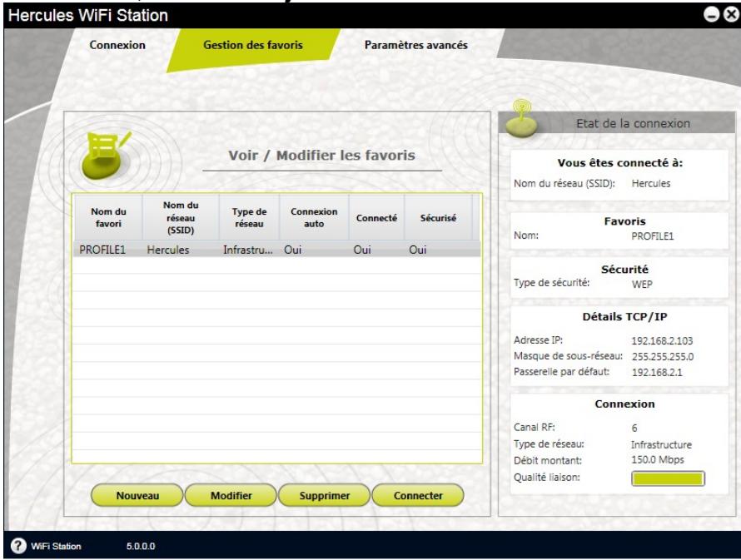The height and width of the screenshot is (560, 741).
Task: Click the Voir / Modifier les favoris title
Action: 322,156
